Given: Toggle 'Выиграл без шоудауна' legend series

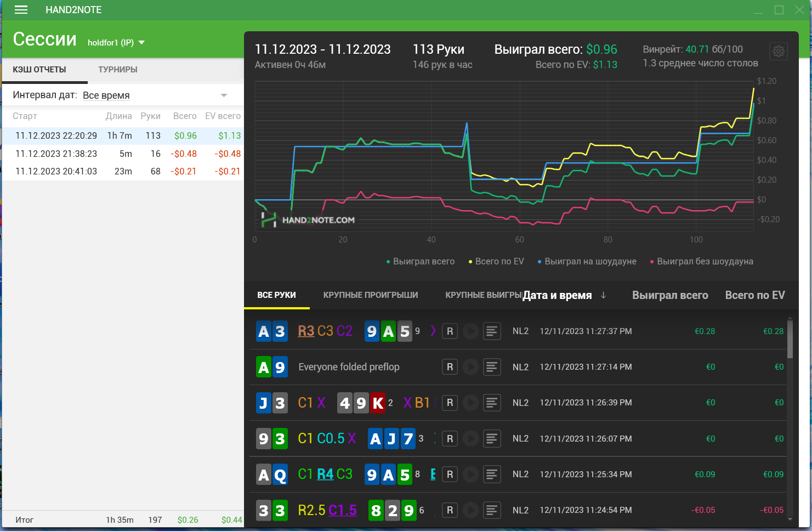Looking at the screenshot, I should (x=702, y=262).
